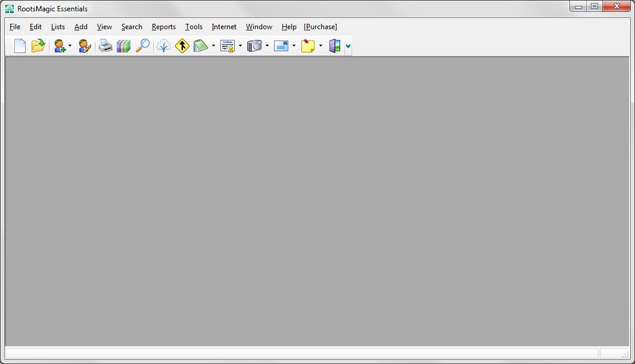Image resolution: width=635 pixels, height=364 pixels.
Task: Click the family tree view icon
Action: tap(164, 46)
